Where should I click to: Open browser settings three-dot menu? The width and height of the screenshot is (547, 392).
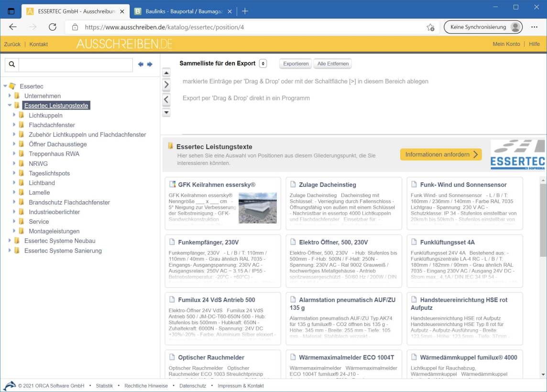(x=534, y=27)
